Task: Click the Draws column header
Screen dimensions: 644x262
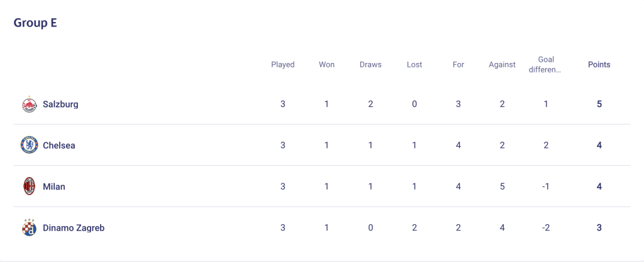Action: pyautogui.click(x=370, y=65)
